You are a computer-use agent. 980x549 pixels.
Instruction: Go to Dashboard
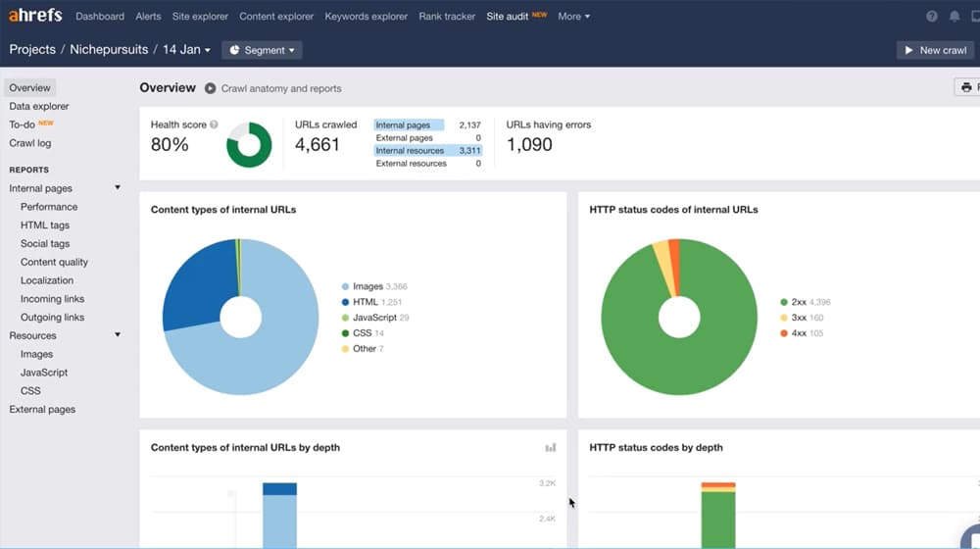[x=100, y=17]
